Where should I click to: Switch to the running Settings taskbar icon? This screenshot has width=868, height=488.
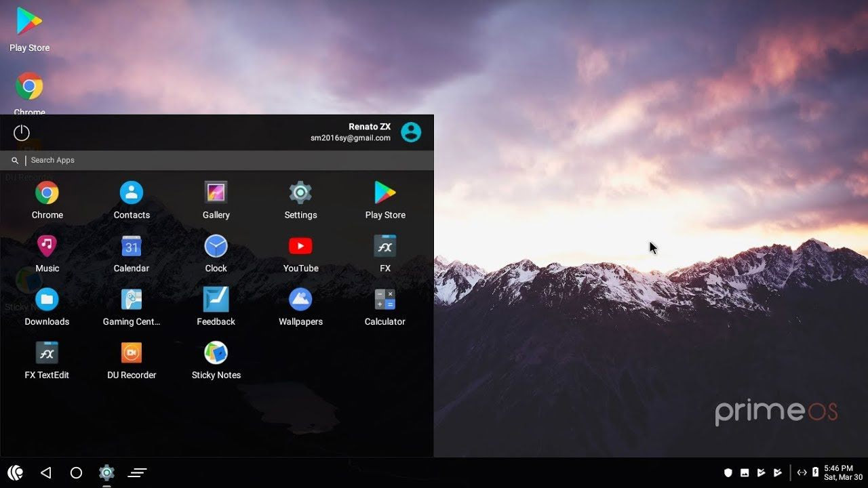pyautogui.click(x=106, y=472)
